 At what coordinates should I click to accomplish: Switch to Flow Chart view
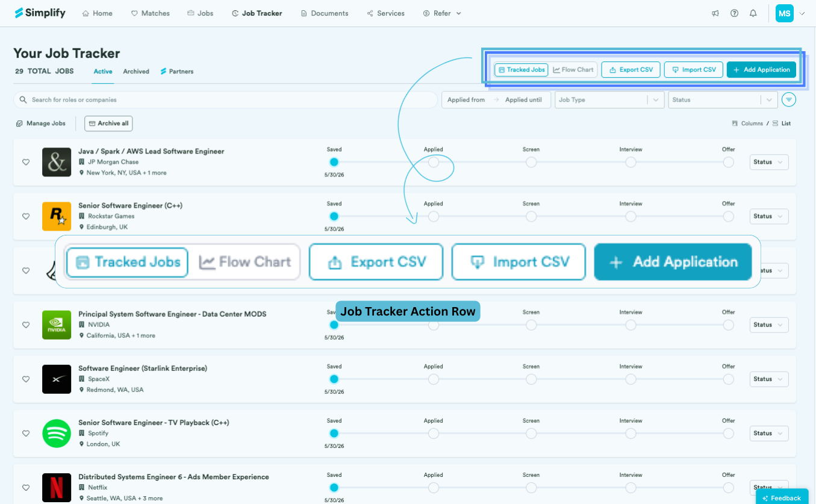[573, 70]
